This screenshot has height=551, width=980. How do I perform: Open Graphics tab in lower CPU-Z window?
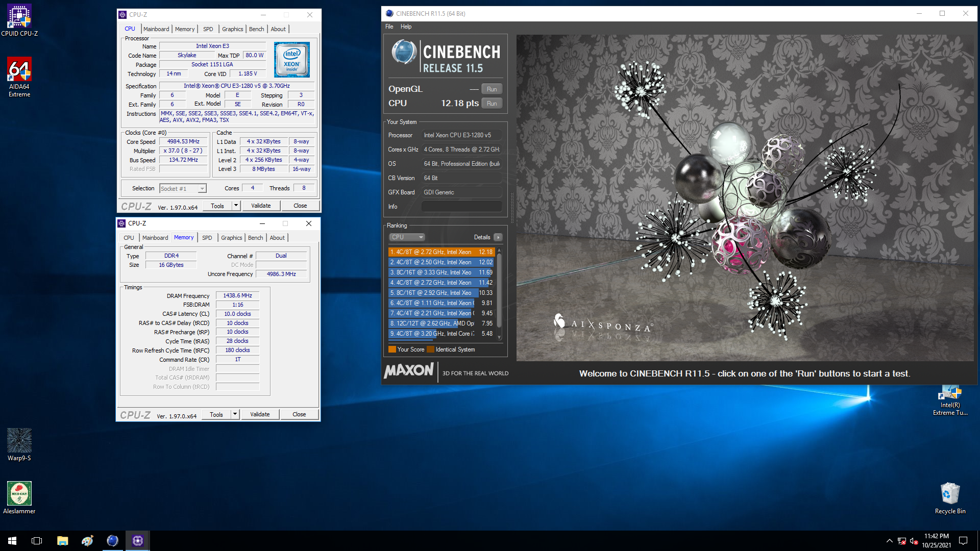[232, 238]
